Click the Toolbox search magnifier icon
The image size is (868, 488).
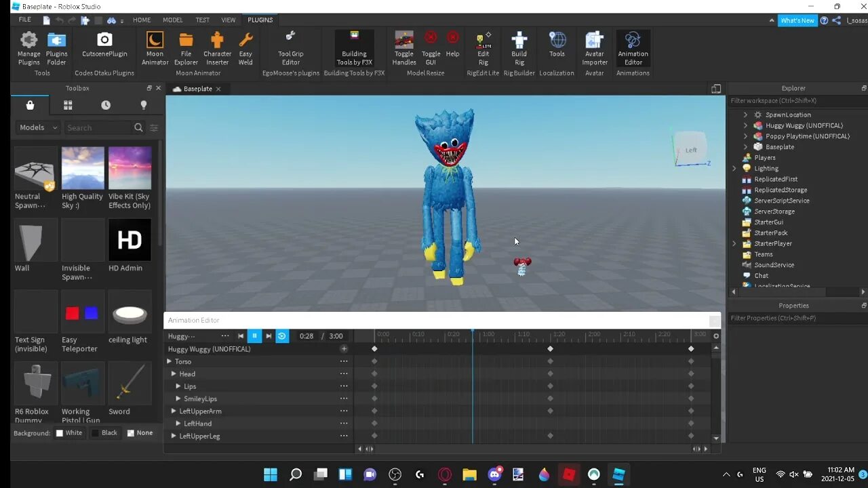click(x=138, y=127)
